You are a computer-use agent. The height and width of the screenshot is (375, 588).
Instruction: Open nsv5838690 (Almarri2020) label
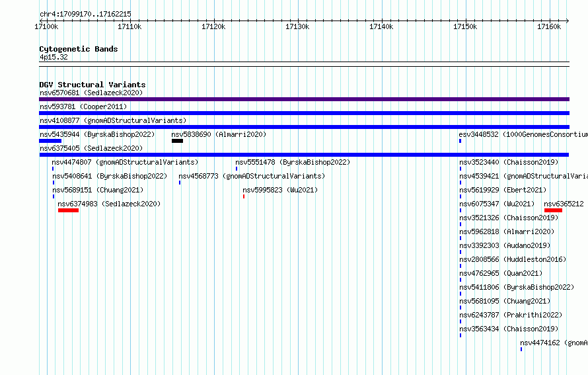(219, 134)
